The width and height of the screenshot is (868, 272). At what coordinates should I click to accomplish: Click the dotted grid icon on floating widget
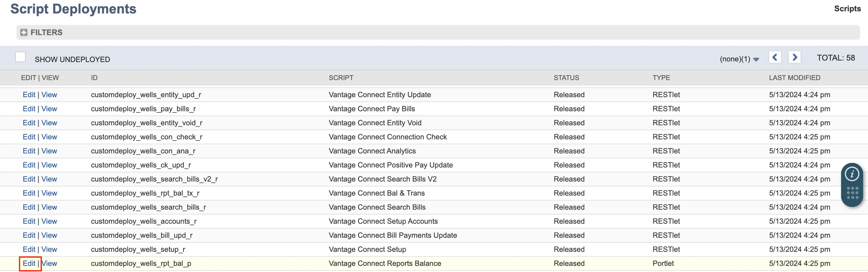point(852,193)
